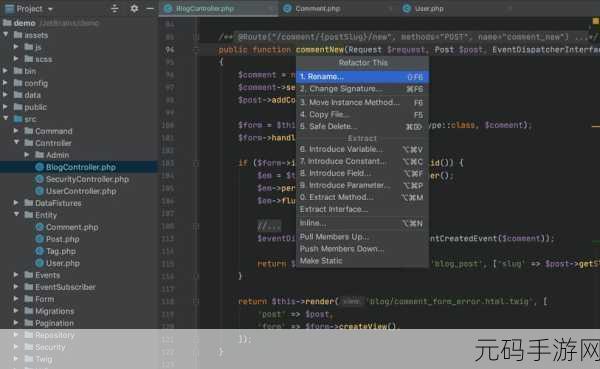Viewport: 600px width, 369px height.
Task: Click the collapse all icon in Project panel
Action: click(x=114, y=8)
